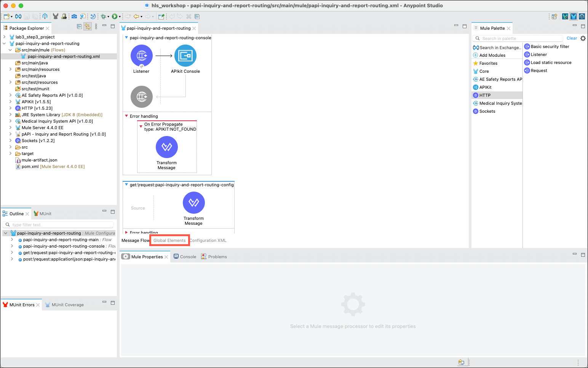
Task: Select Request operation in HTTP palette
Action: (x=535, y=70)
